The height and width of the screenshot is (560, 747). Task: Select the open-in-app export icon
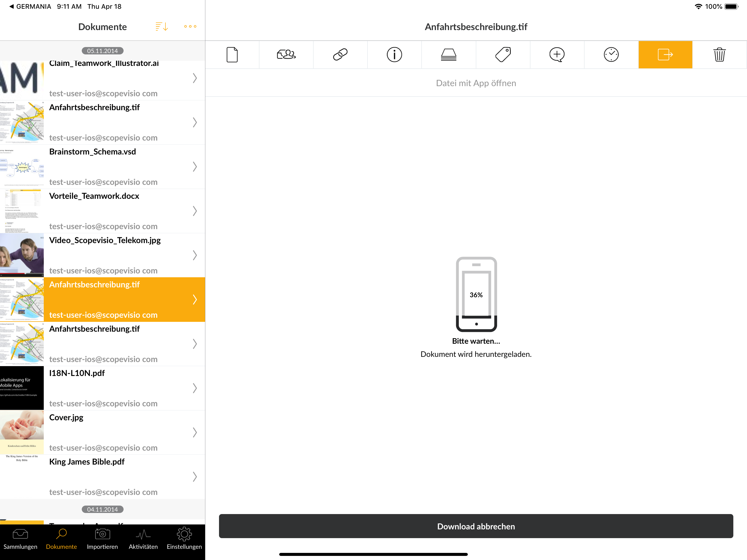click(x=665, y=55)
